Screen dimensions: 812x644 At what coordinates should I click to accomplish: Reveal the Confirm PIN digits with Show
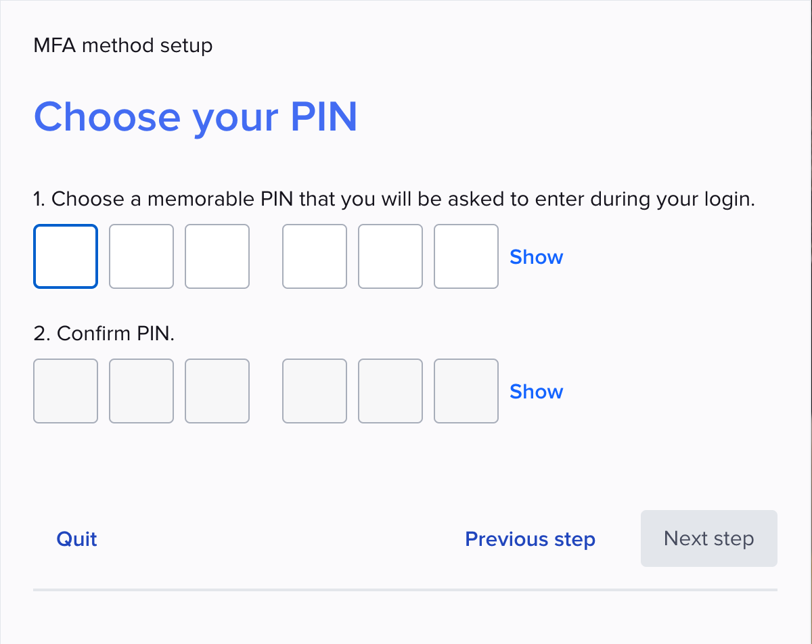[x=536, y=392]
